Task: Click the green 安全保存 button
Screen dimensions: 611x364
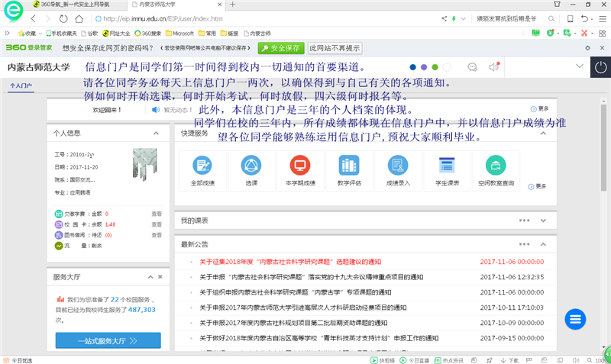Action: click(x=280, y=48)
